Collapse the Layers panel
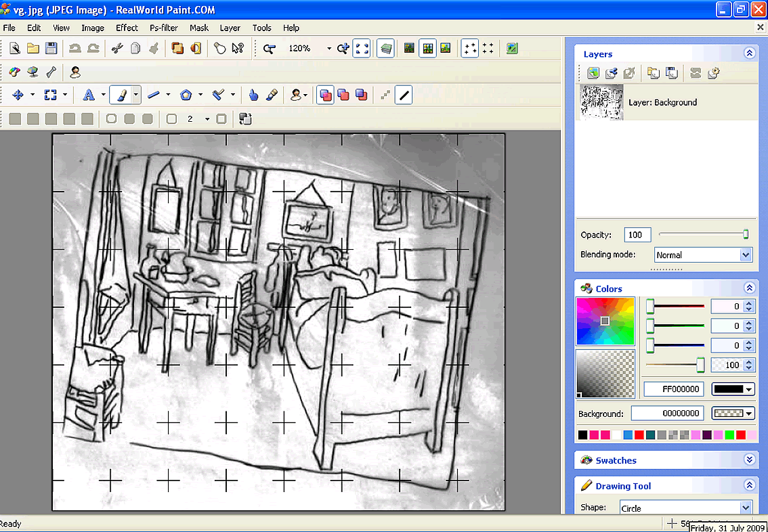Image resolution: width=768 pixels, height=532 pixels. click(749, 53)
